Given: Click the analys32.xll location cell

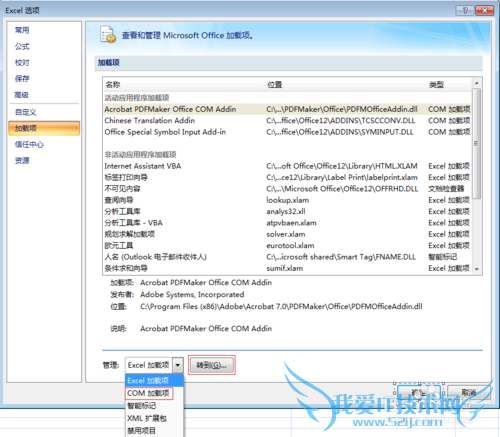Looking at the screenshot, I should [286, 211].
